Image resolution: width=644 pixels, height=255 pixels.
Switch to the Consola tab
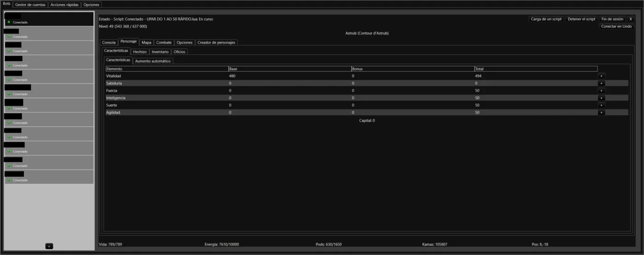tap(109, 42)
